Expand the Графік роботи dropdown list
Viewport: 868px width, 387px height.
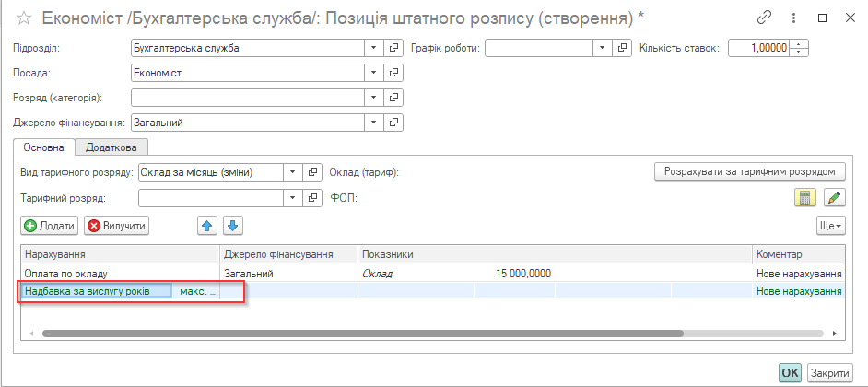click(x=603, y=48)
